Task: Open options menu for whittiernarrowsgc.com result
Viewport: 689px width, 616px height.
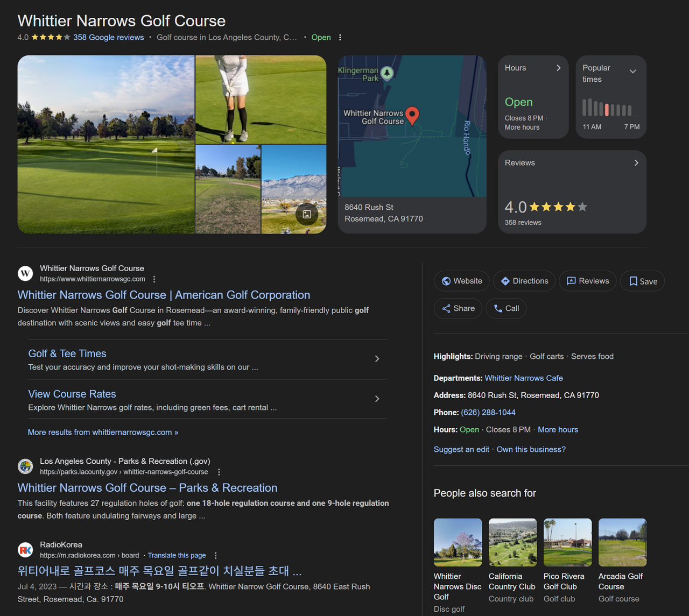Action: pos(154,279)
